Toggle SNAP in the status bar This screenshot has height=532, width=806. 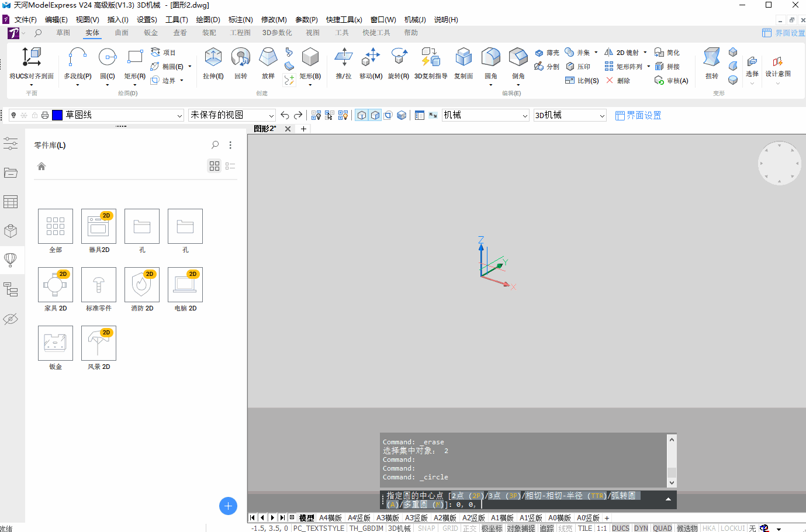click(x=427, y=528)
